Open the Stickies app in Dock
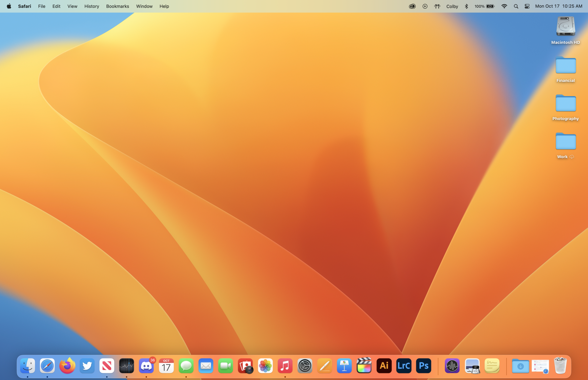Viewport: 588px width, 380px height. click(492, 366)
